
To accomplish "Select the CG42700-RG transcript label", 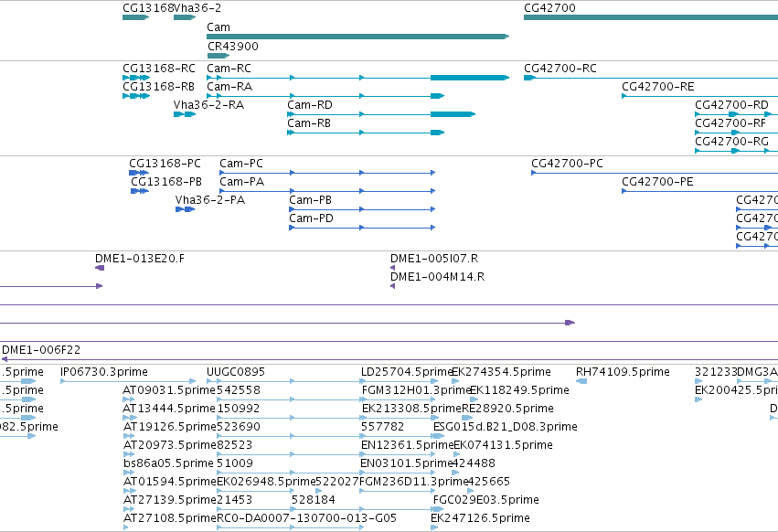I will (731, 142).
